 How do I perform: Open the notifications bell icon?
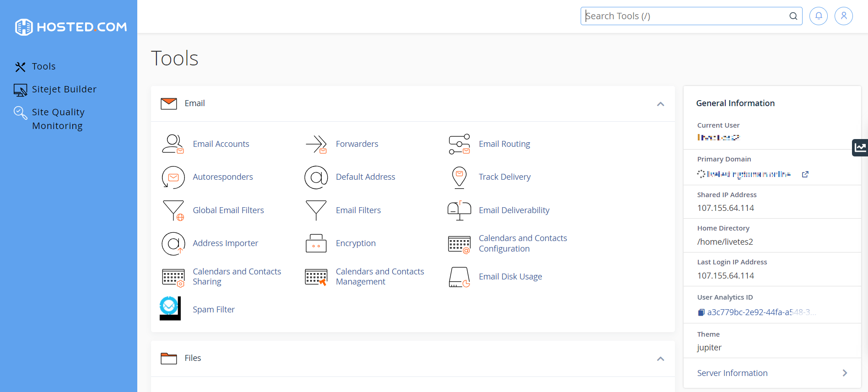coord(819,16)
